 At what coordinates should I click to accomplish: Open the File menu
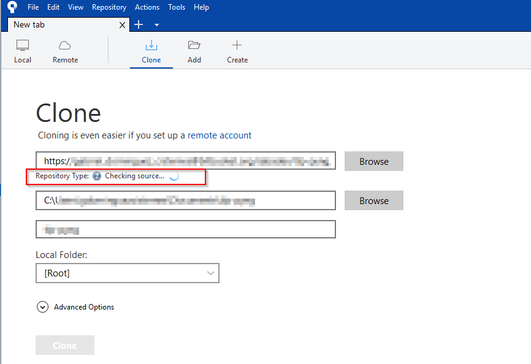tap(33, 7)
